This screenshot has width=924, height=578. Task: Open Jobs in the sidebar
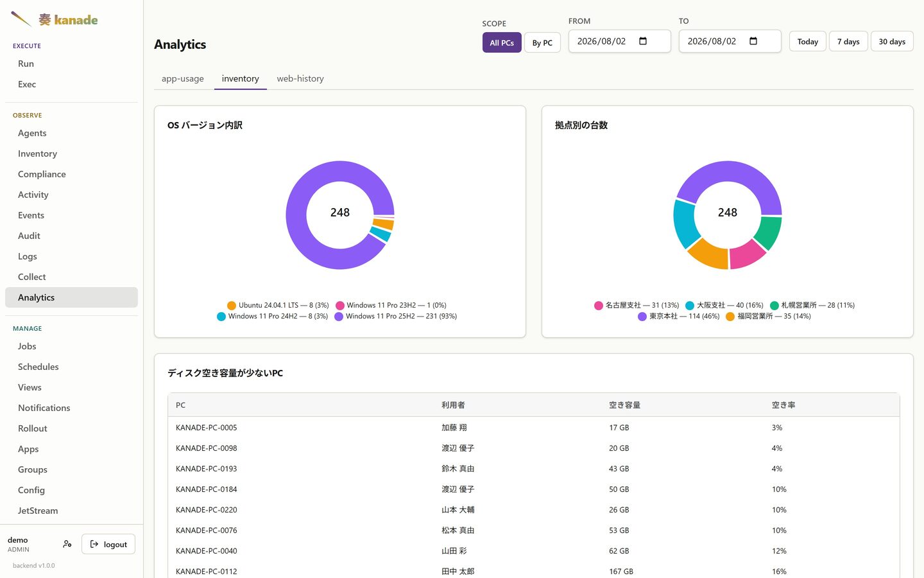point(71,346)
